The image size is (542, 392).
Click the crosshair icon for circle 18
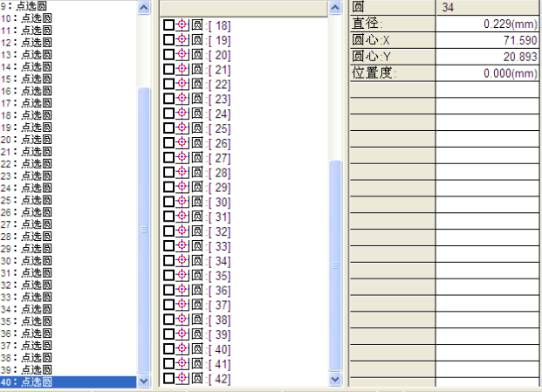[182, 25]
